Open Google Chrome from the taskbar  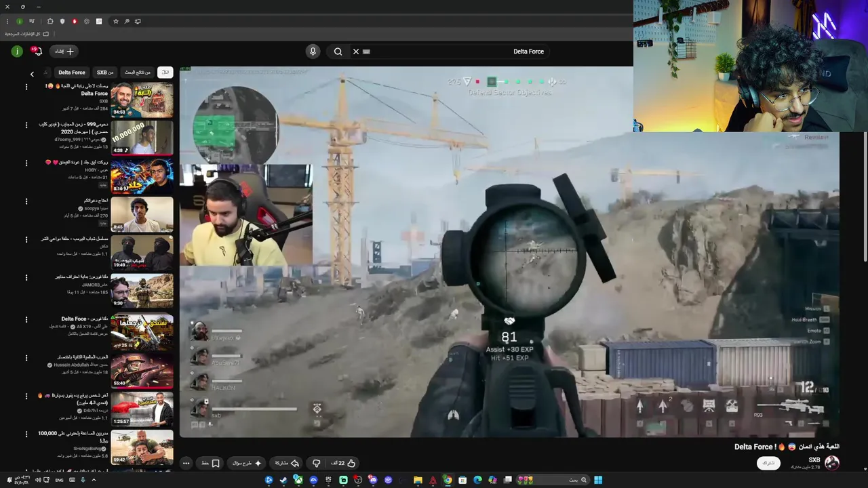tap(448, 480)
